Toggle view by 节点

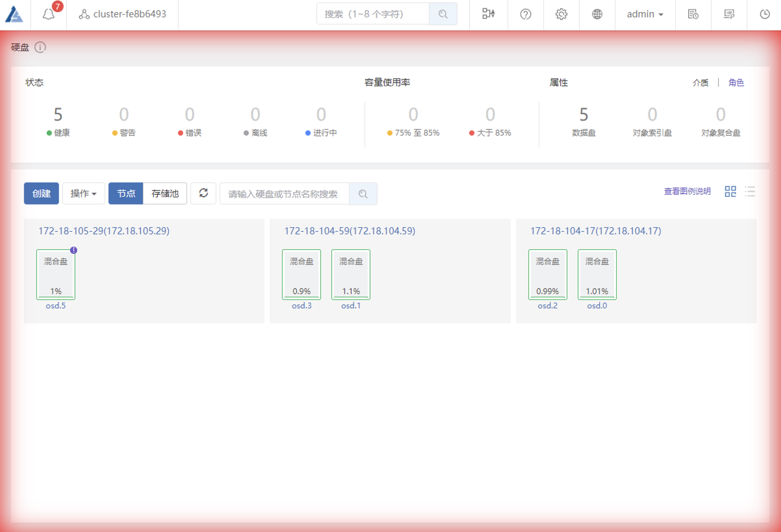[126, 193]
